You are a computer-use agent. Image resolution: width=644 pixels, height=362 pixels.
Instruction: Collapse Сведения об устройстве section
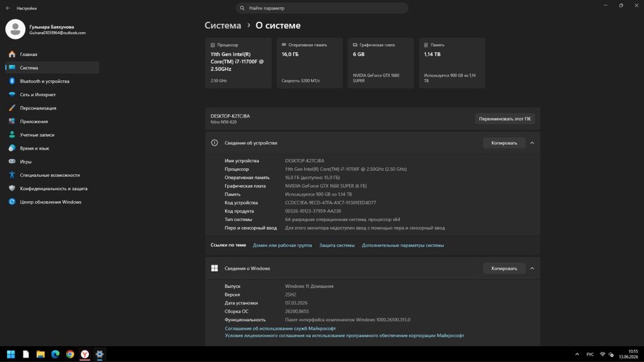click(532, 143)
